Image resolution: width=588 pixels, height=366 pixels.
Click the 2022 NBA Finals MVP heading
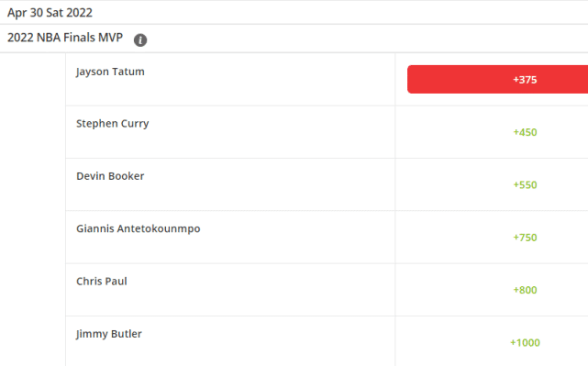pos(65,38)
